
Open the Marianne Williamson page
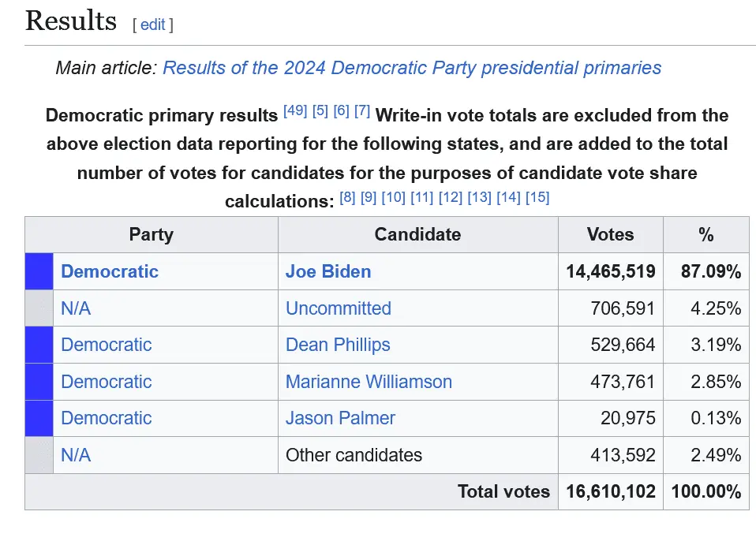point(369,382)
